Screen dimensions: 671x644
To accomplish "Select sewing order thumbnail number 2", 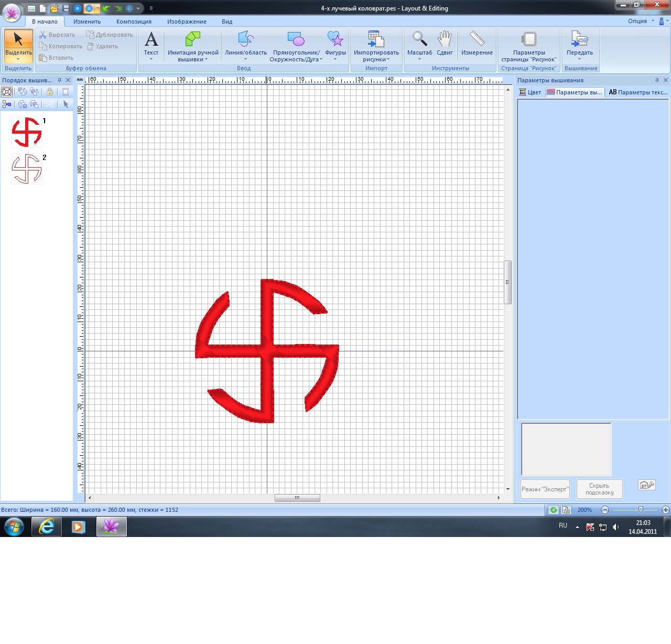I will [27, 169].
